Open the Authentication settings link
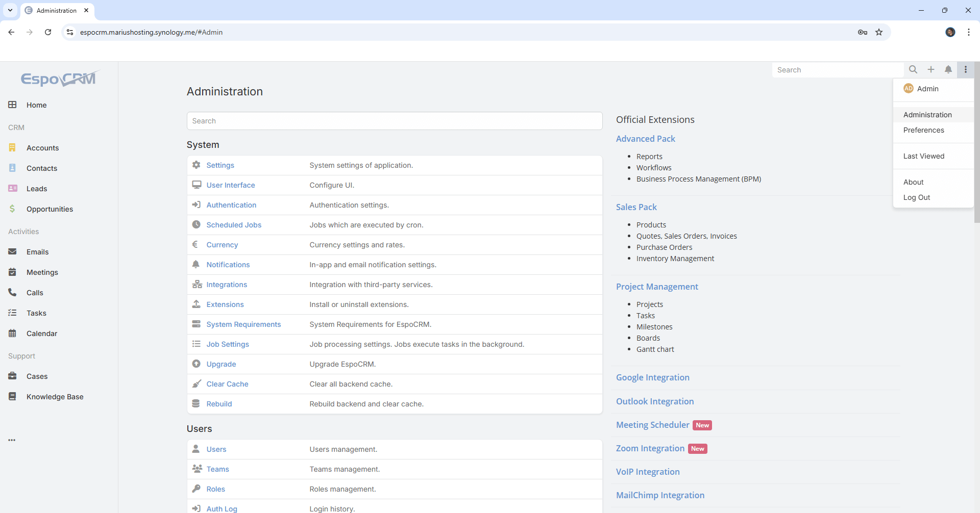Image resolution: width=980 pixels, height=513 pixels. (x=231, y=205)
